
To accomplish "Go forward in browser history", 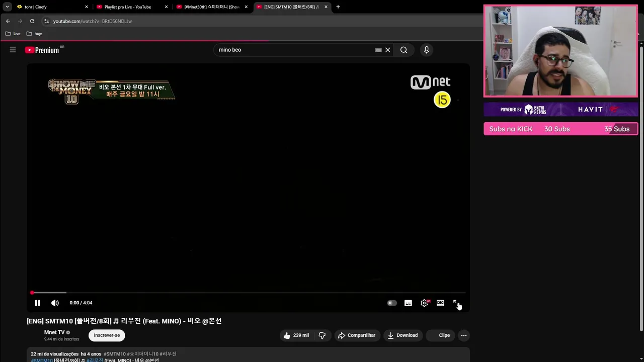I will pyautogui.click(x=20, y=21).
